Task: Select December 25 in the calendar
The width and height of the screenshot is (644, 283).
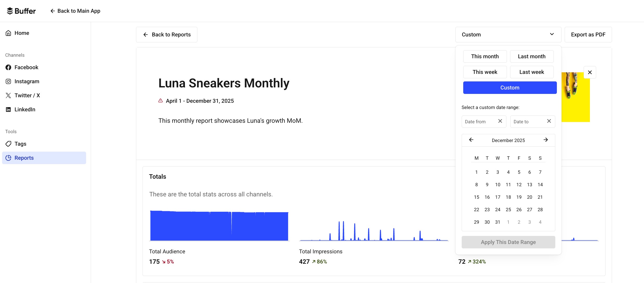Action: pos(508,209)
